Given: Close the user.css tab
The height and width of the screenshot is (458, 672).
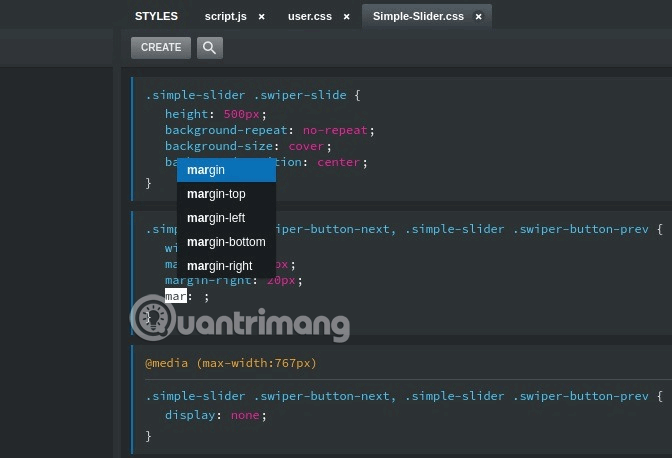Looking at the screenshot, I should 346,17.
